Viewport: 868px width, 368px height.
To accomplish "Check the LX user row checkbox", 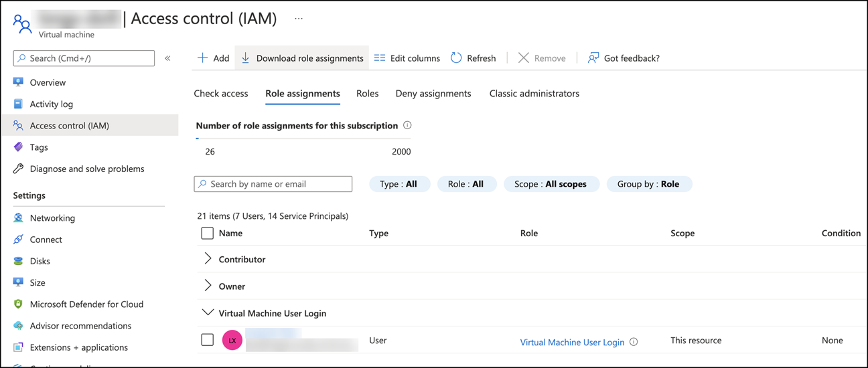I will [208, 340].
